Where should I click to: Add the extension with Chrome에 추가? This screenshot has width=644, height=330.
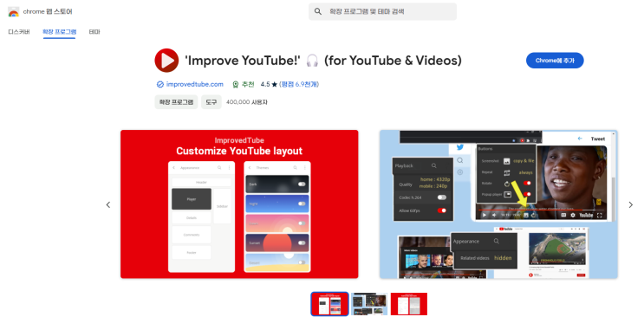[555, 61]
